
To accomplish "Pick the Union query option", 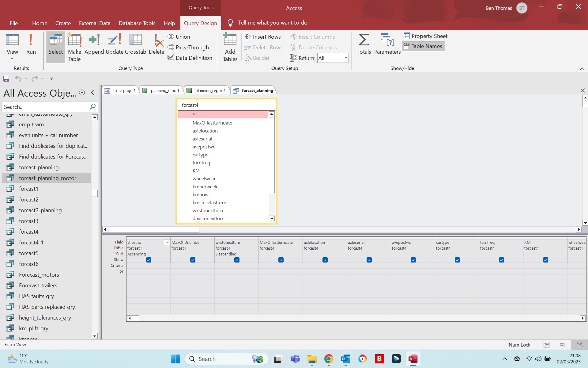I will pos(179,37).
